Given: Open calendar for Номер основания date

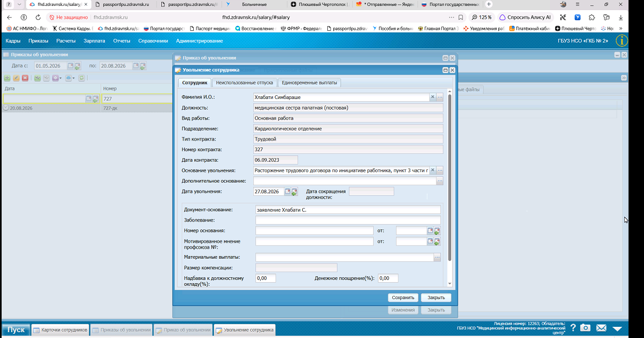Looking at the screenshot, I should [x=431, y=230].
